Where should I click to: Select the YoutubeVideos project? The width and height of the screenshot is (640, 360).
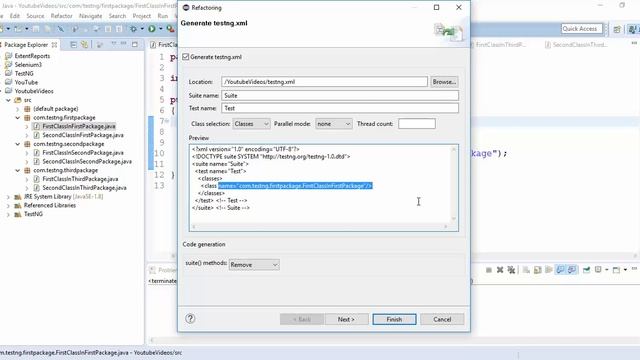point(34,91)
